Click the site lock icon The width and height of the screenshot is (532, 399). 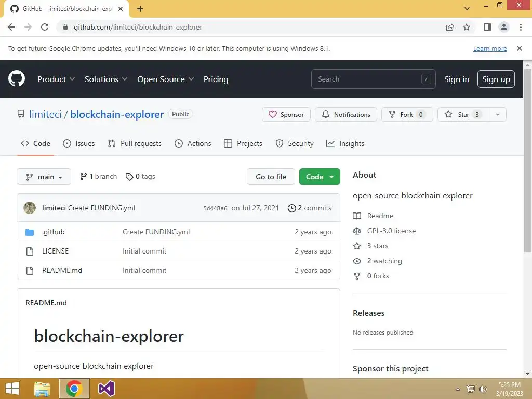click(65, 27)
